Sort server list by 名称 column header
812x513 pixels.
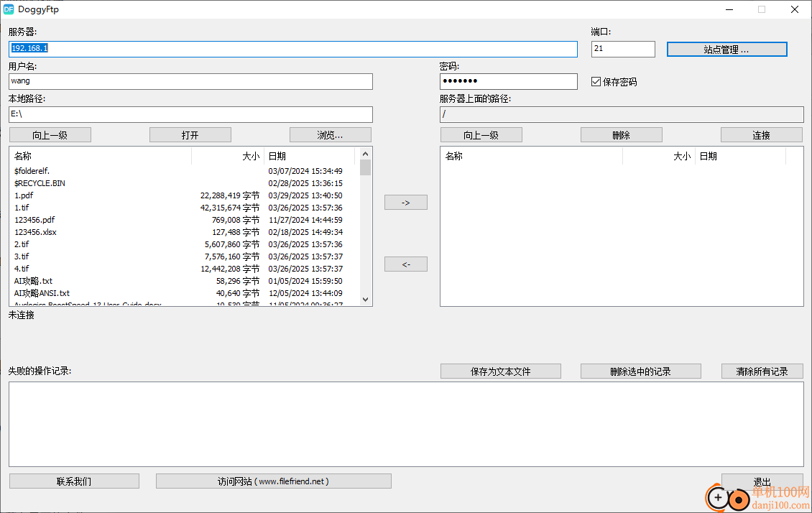532,156
